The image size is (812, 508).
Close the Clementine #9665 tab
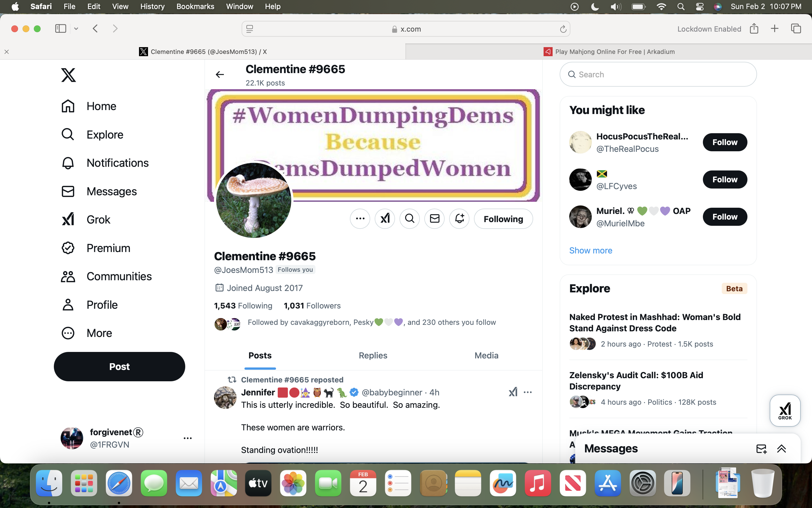[7, 52]
